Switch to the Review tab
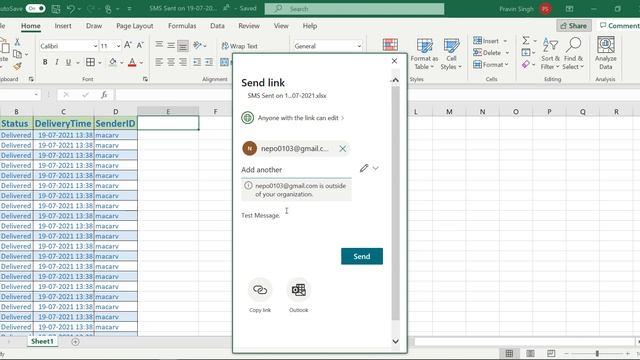This screenshot has width=640, height=360. click(x=249, y=26)
